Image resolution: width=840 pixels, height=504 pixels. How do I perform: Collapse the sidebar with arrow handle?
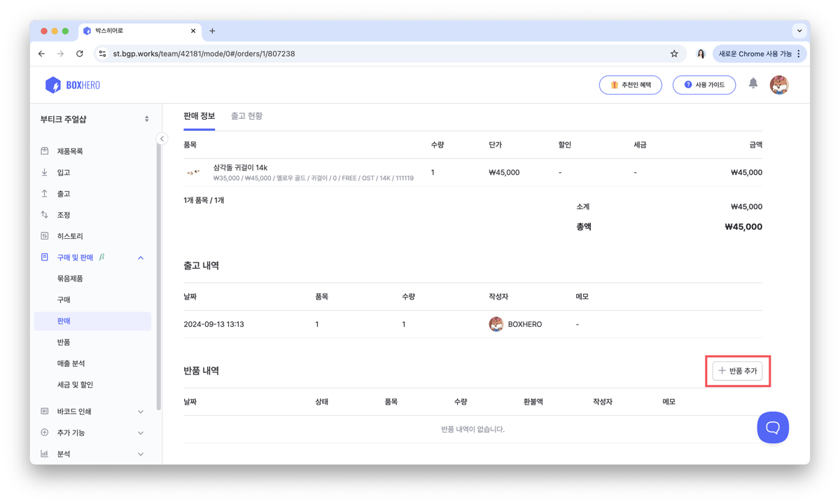(162, 139)
